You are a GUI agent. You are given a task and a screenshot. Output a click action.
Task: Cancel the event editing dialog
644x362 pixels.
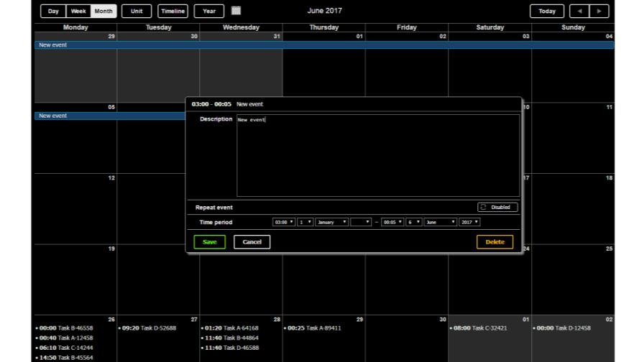(x=252, y=242)
